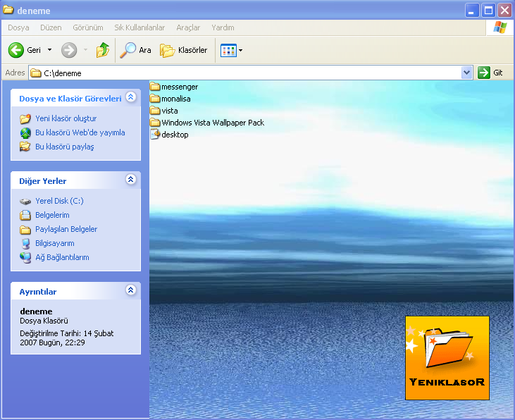Screen dimensions: 515x420
Task: Toggle the Klasörler folders pane
Action: point(167,50)
